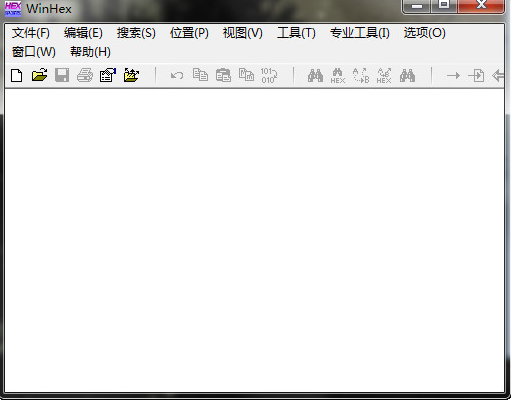This screenshot has height=401, width=511.
Task: Click the Open folder with arrow icon
Action: point(131,75)
